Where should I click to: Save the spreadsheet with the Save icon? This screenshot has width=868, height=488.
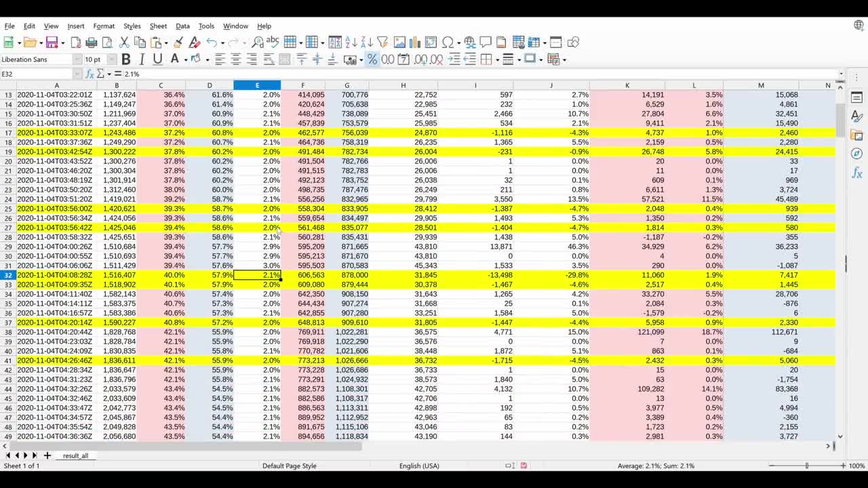tap(52, 42)
